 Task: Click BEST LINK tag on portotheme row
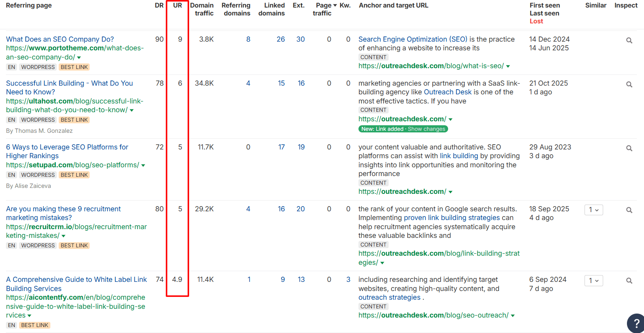pyautogui.click(x=74, y=67)
